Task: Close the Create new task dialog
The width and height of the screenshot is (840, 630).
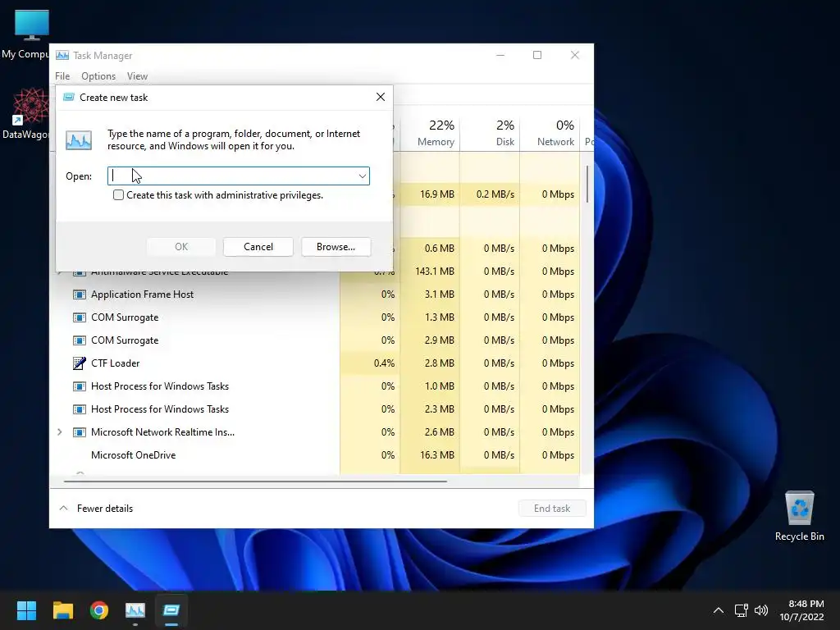Action: pyautogui.click(x=381, y=97)
